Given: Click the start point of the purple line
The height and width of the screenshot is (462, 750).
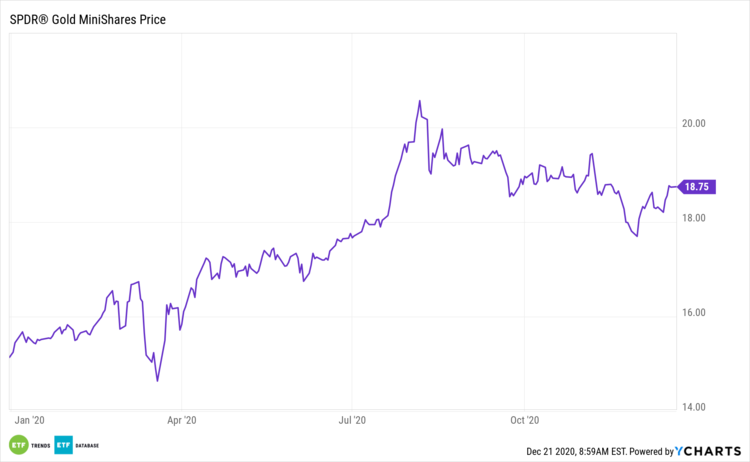Looking at the screenshot, I should pos(10,356).
